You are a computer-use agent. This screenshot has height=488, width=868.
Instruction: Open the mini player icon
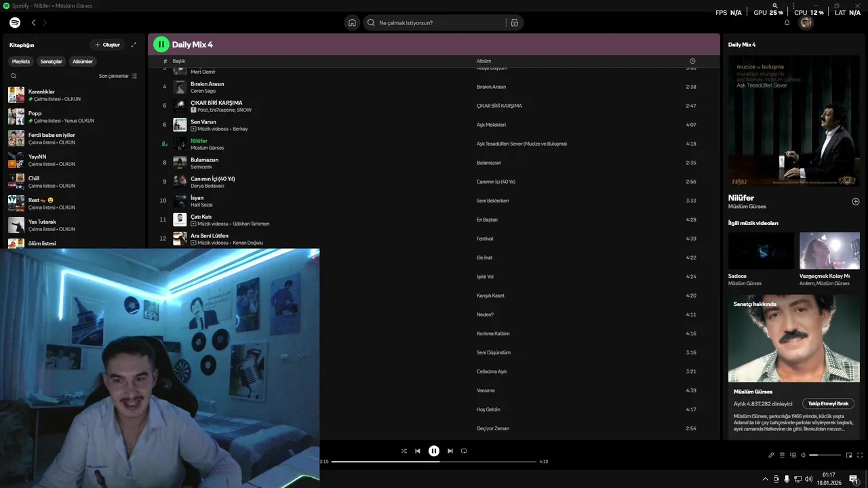click(848, 455)
